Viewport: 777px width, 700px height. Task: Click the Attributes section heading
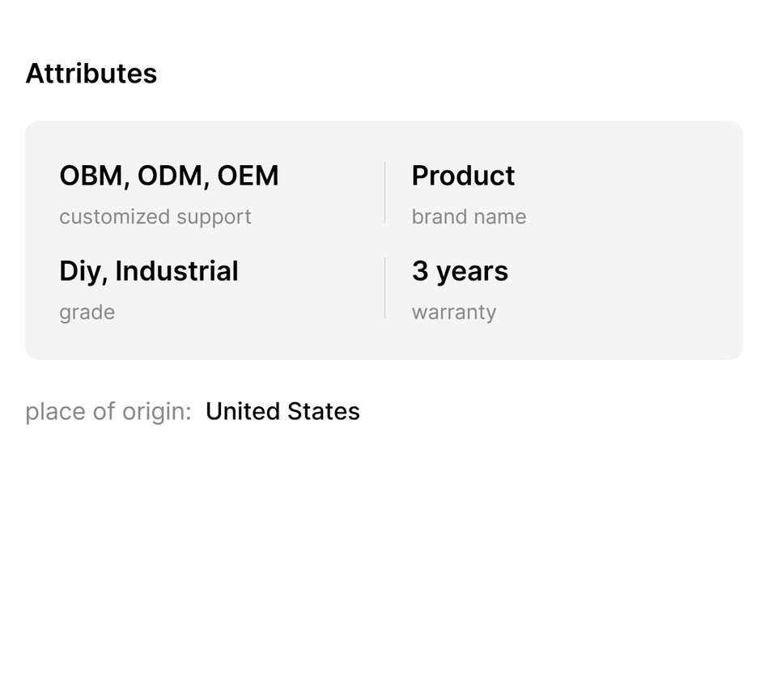tap(91, 74)
